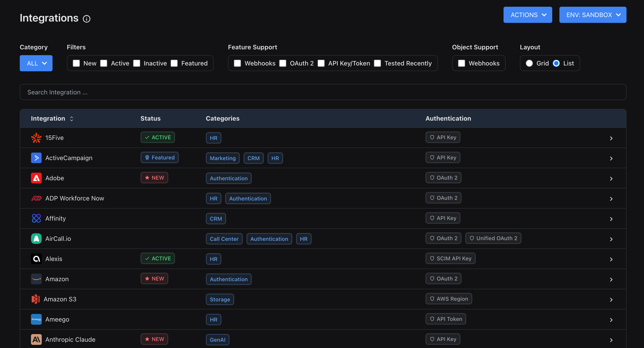This screenshot has height=348, width=644.
Task: Click the Unified OAuth 2 badge
Action: click(493, 238)
